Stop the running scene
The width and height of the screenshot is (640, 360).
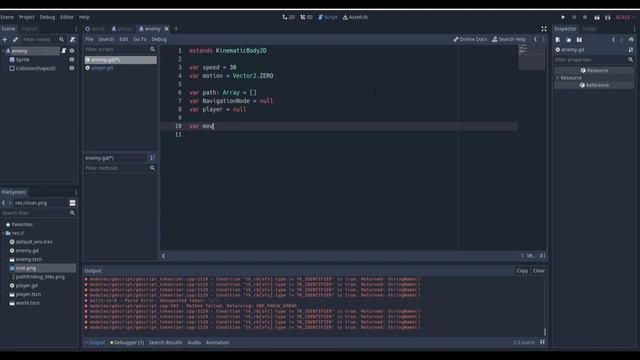pos(585,17)
